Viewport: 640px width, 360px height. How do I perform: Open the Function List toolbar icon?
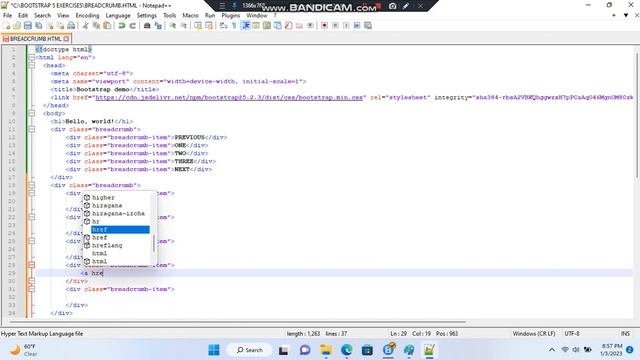tap(289, 25)
